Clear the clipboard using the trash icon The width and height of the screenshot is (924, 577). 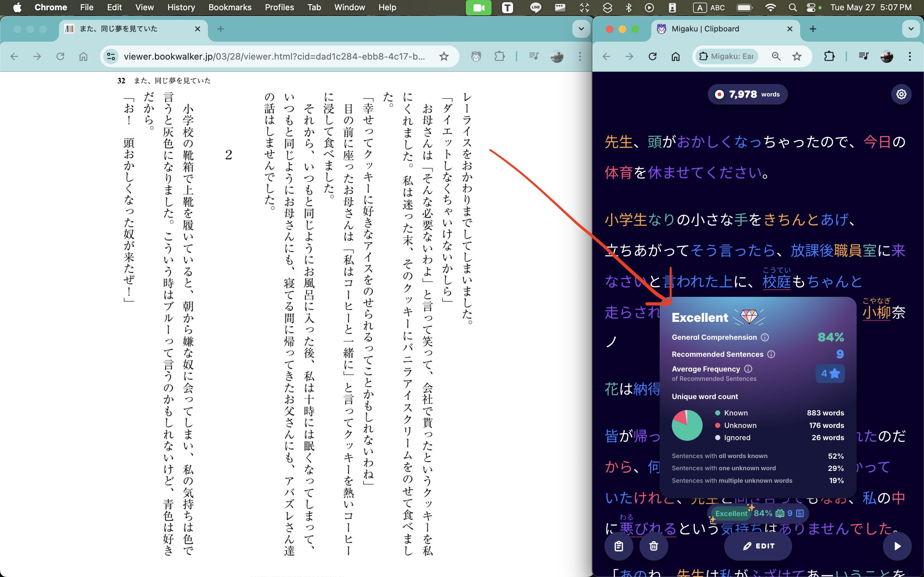click(x=654, y=546)
